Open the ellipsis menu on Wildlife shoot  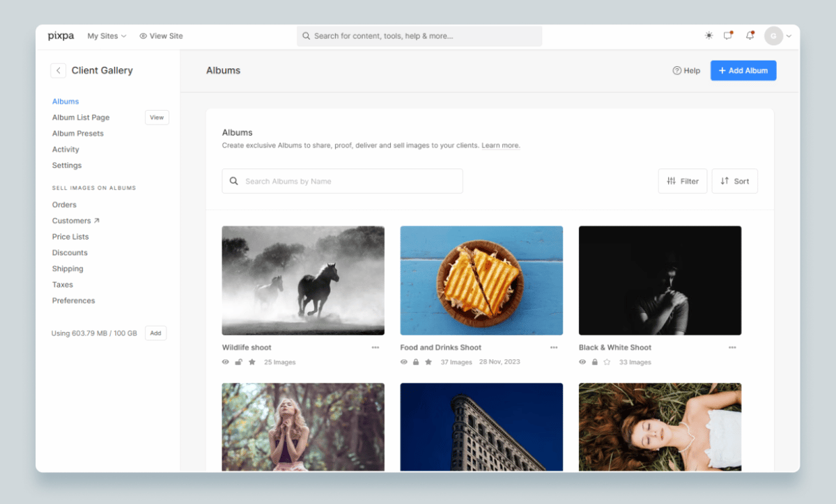click(x=376, y=347)
